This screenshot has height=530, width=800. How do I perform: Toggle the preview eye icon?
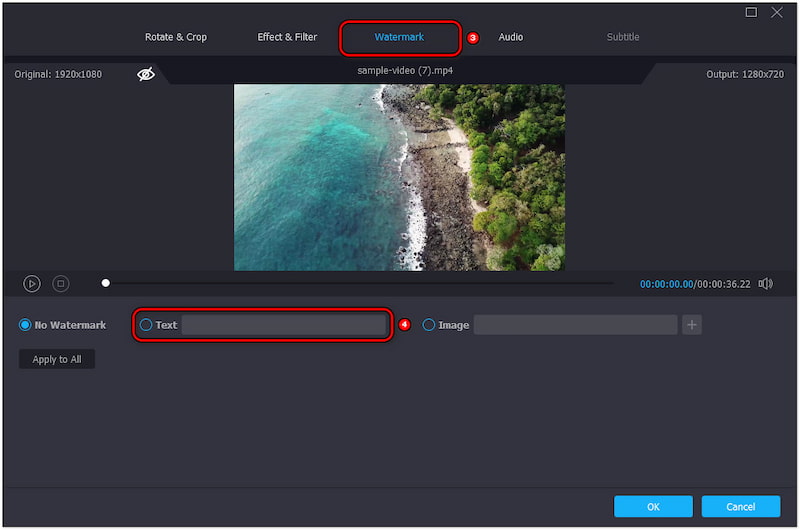[x=146, y=74]
